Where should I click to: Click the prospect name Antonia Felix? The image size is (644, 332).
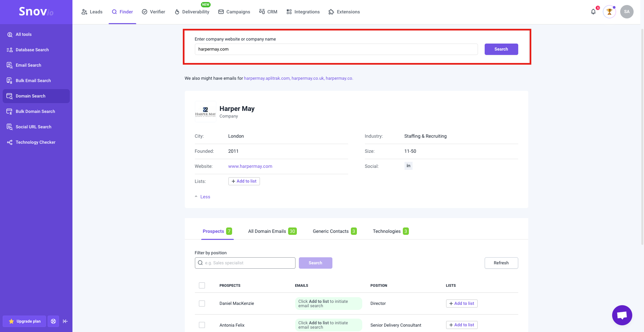[x=232, y=325]
